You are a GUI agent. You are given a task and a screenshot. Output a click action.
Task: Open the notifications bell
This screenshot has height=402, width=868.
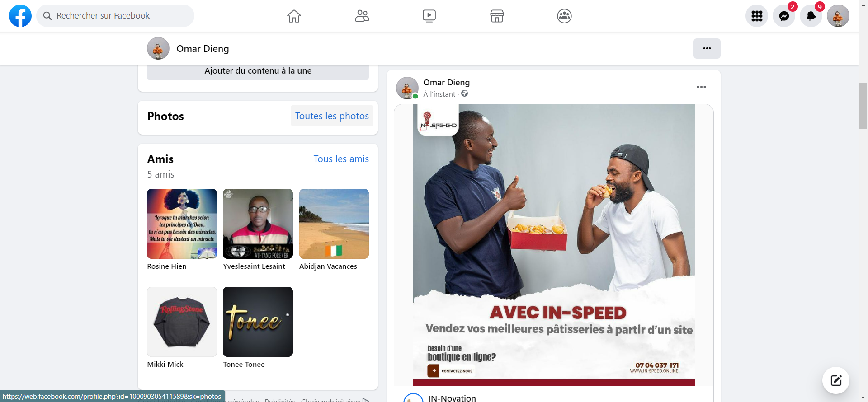click(811, 16)
